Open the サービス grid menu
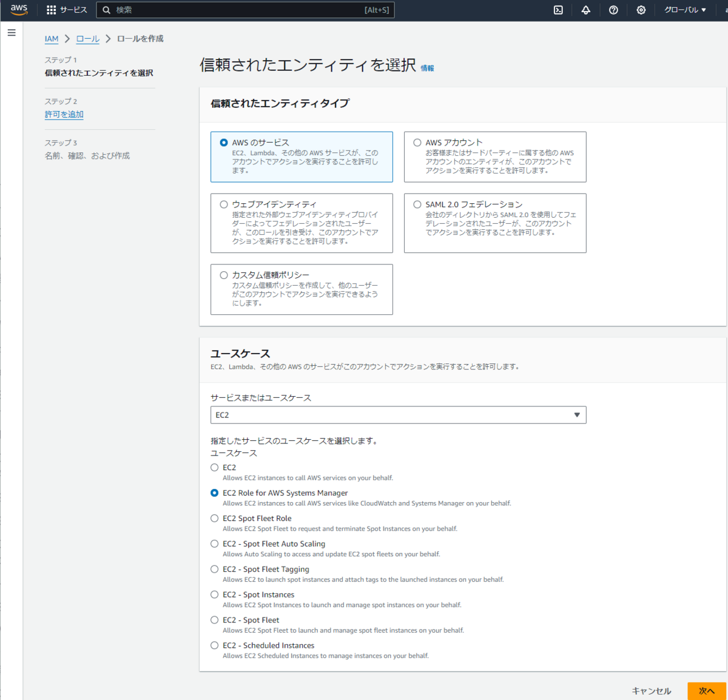The height and width of the screenshot is (700, 728). [67, 10]
